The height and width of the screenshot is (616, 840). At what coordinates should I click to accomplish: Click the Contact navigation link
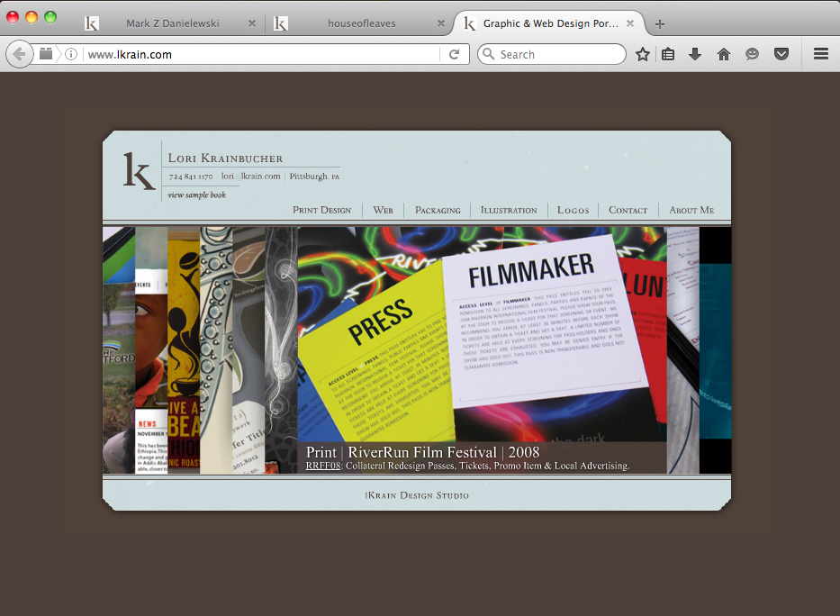pyautogui.click(x=628, y=210)
